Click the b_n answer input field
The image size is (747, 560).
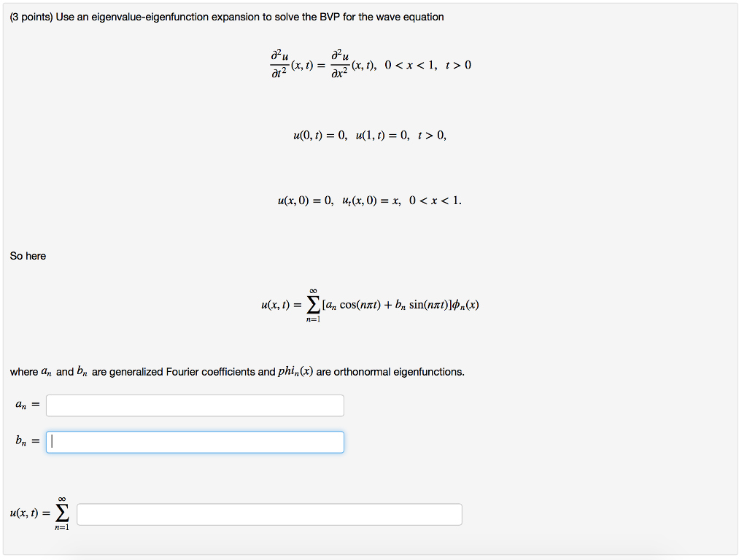coord(194,442)
